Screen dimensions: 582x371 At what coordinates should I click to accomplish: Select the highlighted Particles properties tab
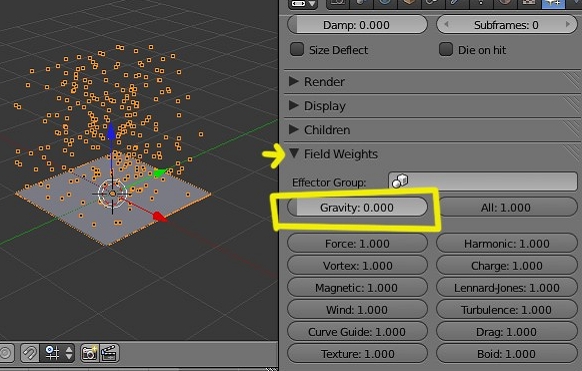(553, 3)
